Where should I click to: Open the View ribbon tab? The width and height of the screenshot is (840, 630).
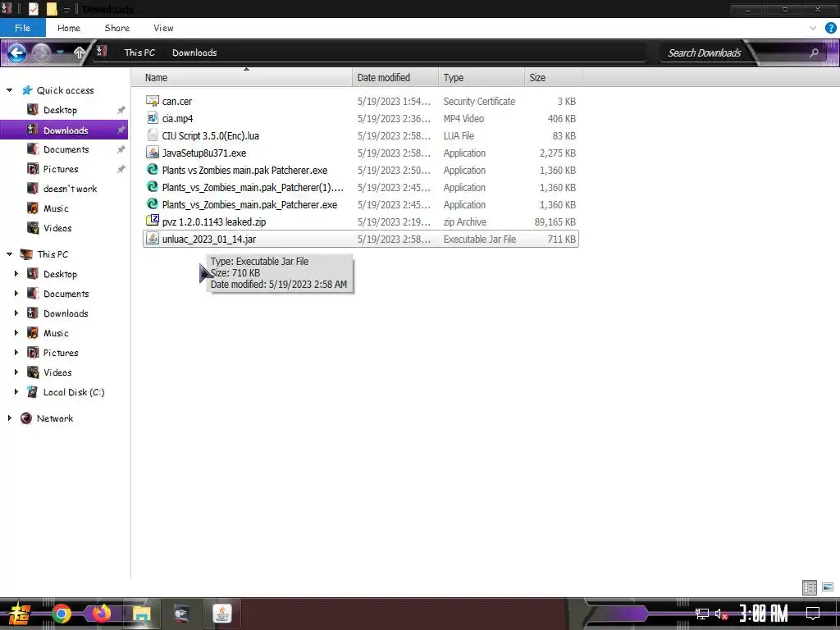[163, 28]
